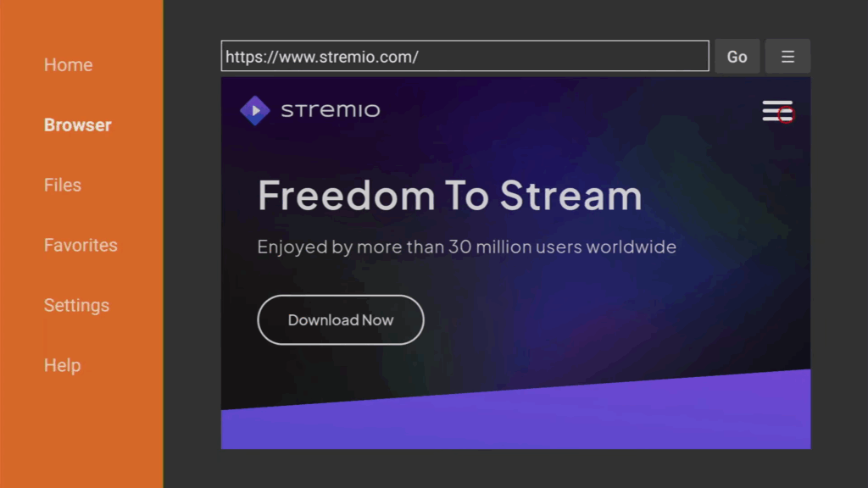Open the Downloader browser options menu icon

787,56
